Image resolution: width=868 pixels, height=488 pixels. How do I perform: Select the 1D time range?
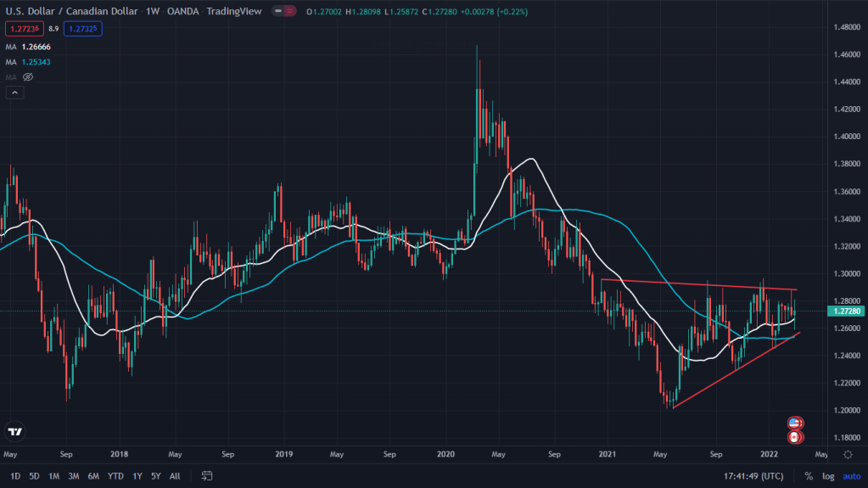[x=15, y=476]
